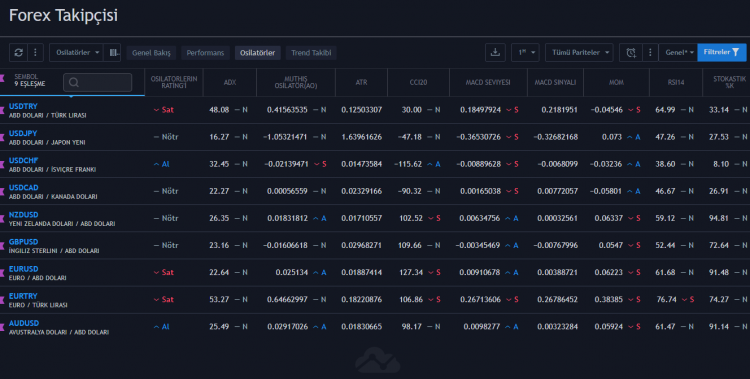The height and width of the screenshot is (379, 750).
Task: Click the refresh screener icon
Action: [x=19, y=53]
